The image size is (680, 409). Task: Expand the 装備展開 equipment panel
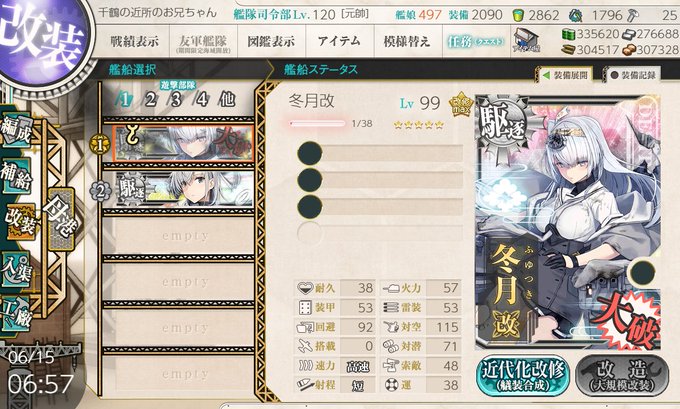click(x=566, y=75)
